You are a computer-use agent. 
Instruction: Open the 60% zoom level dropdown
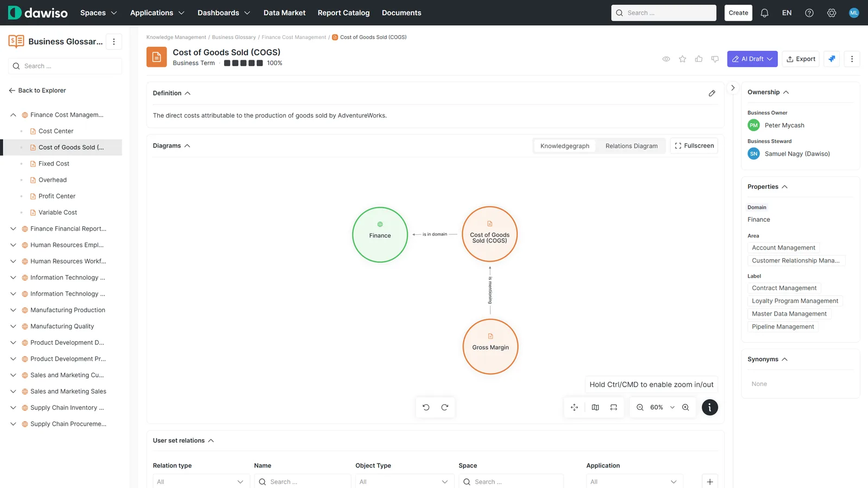(662, 407)
